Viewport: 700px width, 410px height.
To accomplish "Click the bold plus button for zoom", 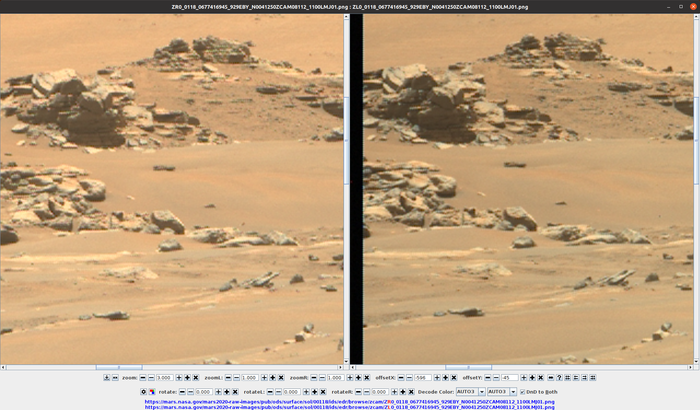I will 188,378.
